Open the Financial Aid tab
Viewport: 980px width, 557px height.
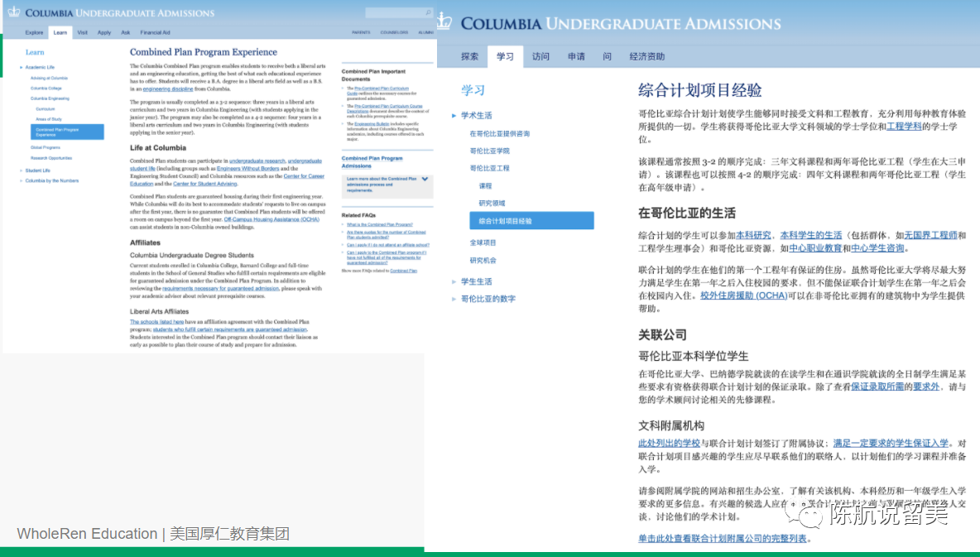(155, 32)
